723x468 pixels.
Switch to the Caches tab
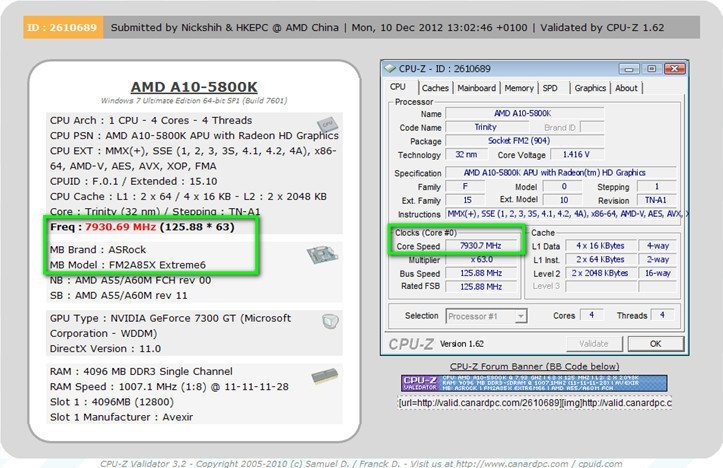435,88
